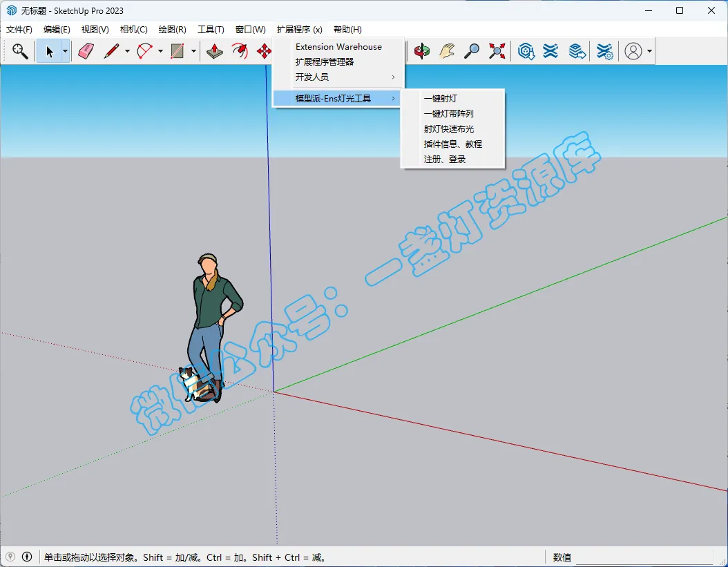728x567 pixels.
Task: Expand the 开发人员 submenu
Action: coord(338,77)
